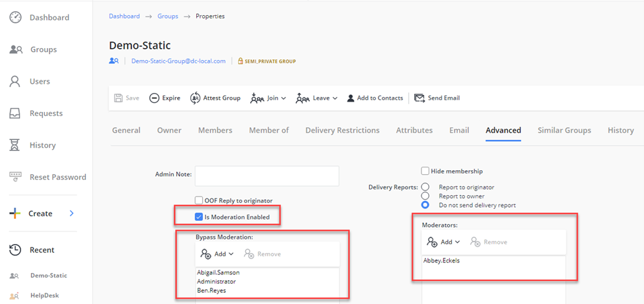Image resolution: width=644 pixels, height=304 pixels.
Task: Select Report to owner radio button
Action: pos(425,196)
